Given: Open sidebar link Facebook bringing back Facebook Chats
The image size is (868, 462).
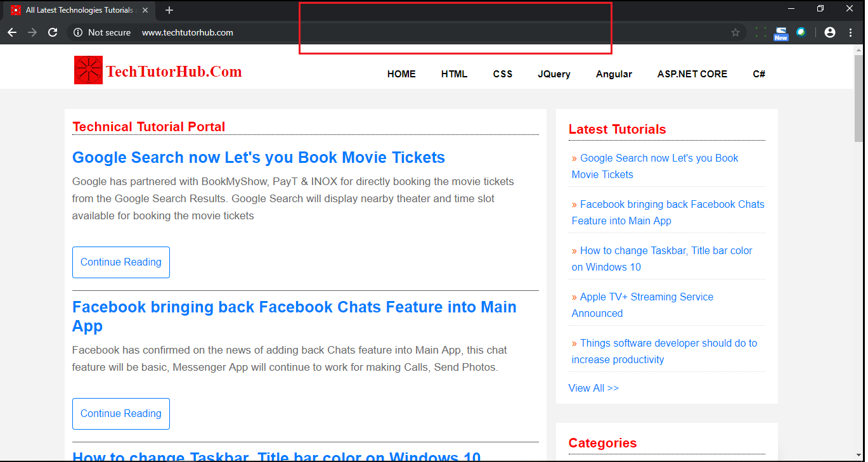Looking at the screenshot, I should [x=668, y=212].
